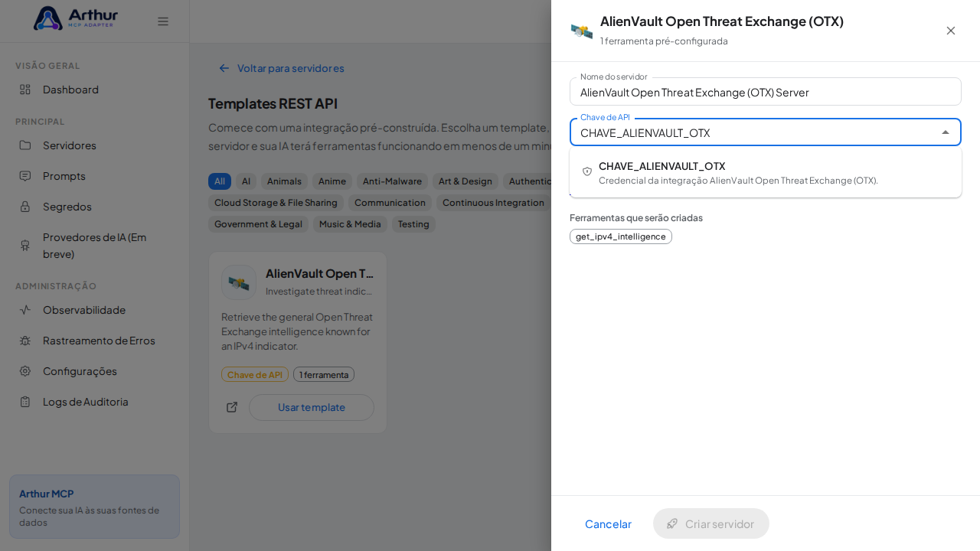Click the Prompts chat icon
The height and width of the screenshot is (551, 980).
[25, 176]
